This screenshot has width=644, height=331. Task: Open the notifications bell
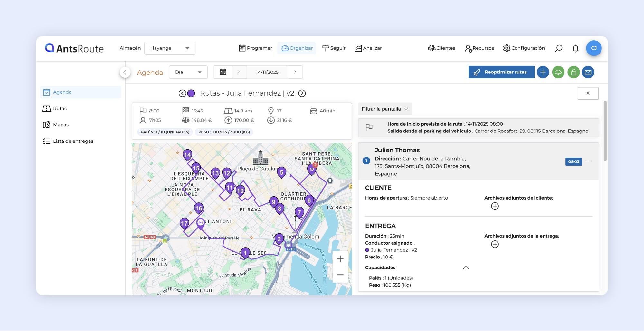click(x=575, y=48)
